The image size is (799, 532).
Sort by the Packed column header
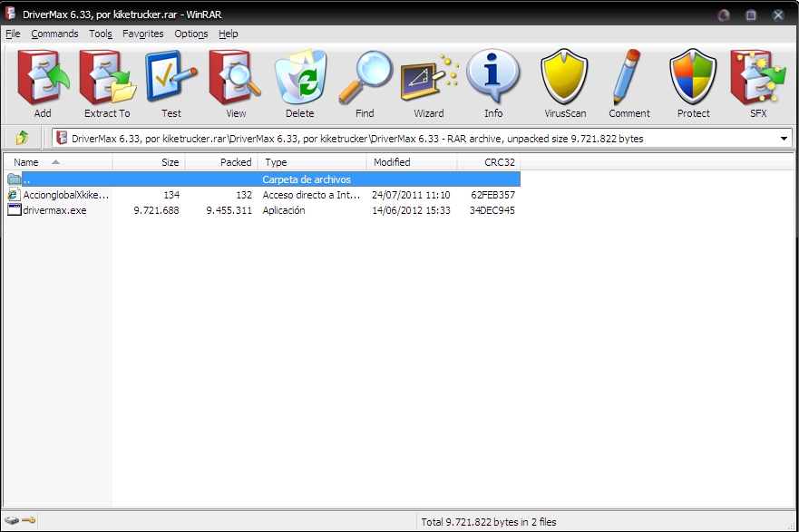221,162
